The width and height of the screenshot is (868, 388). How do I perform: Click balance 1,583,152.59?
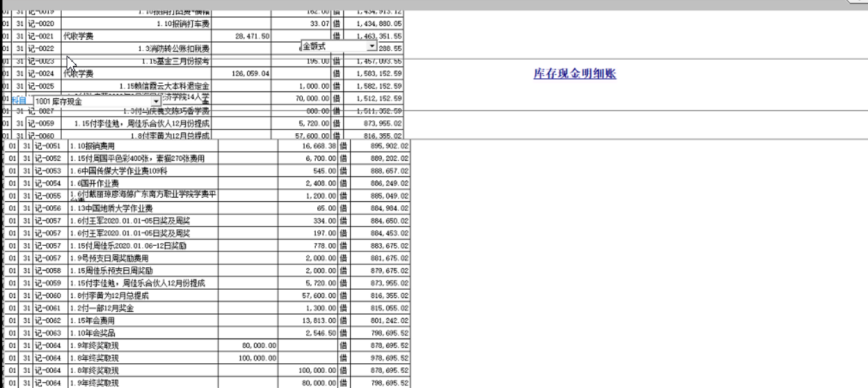(x=379, y=73)
